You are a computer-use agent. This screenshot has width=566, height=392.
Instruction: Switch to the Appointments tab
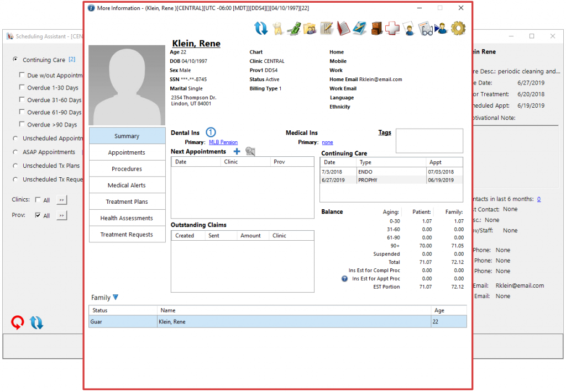click(x=127, y=152)
